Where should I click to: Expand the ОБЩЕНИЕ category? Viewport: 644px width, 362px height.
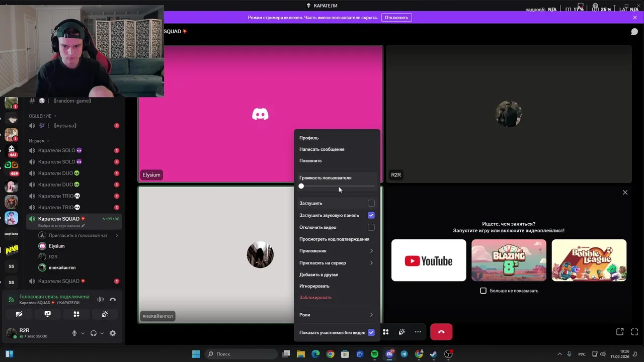(x=42, y=116)
